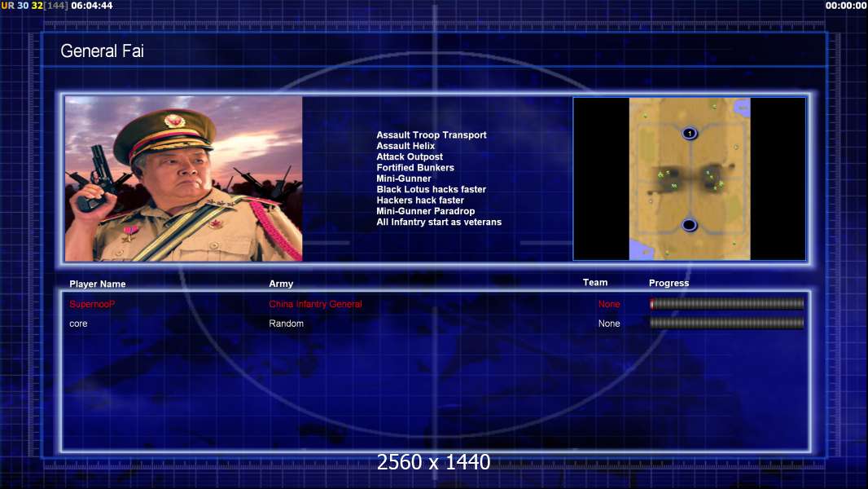Click Hackers hack faster line
This screenshot has width=868, height=489.
420,200
